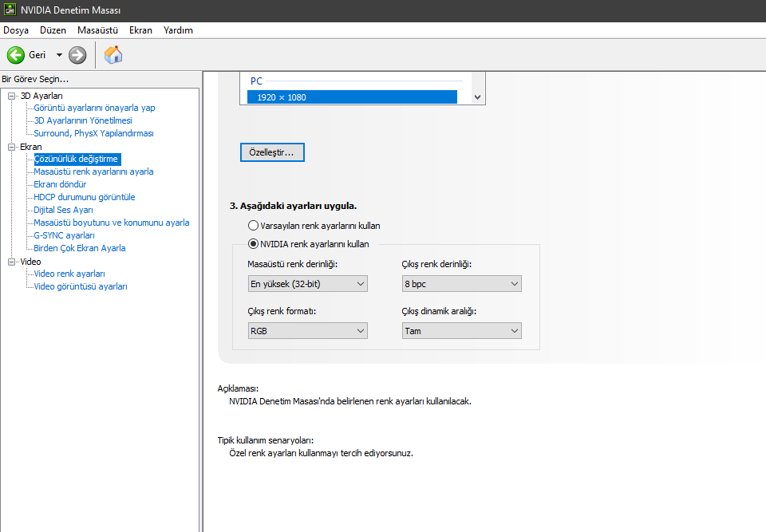Open Surround, PhysX Yapılandırması page
The height and width of the screenshot is (532, 766).
point(94,133)
